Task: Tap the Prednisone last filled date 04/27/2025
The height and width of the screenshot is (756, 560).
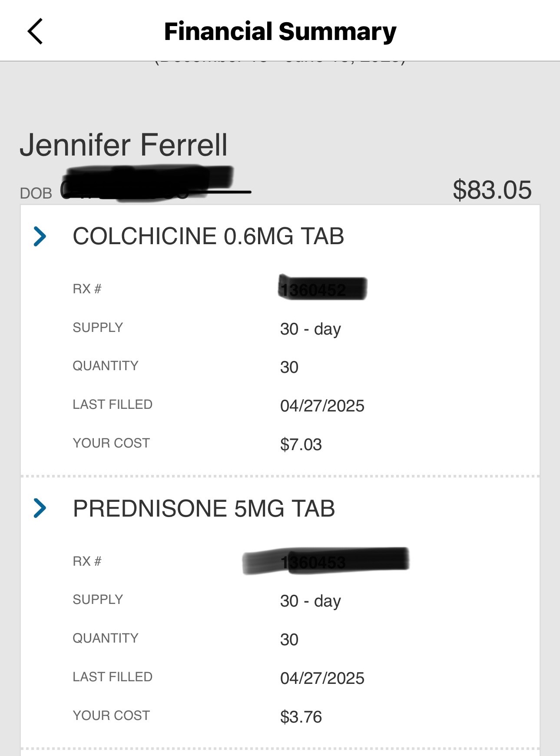Action: (322, 678)
